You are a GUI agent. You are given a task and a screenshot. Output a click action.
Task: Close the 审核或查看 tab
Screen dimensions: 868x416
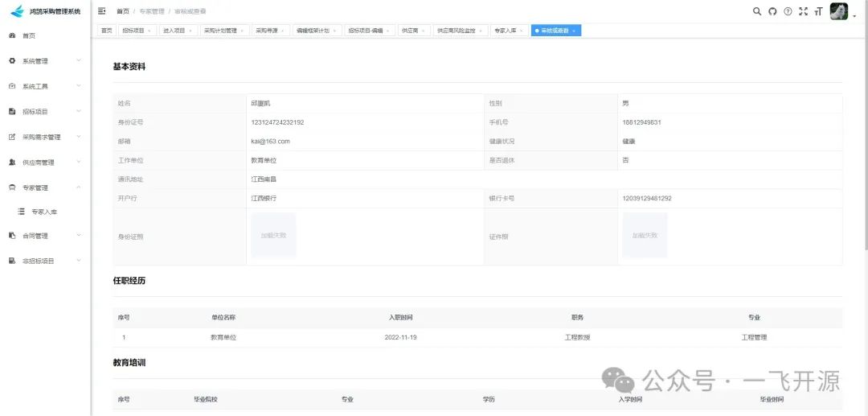click(575, 31)
